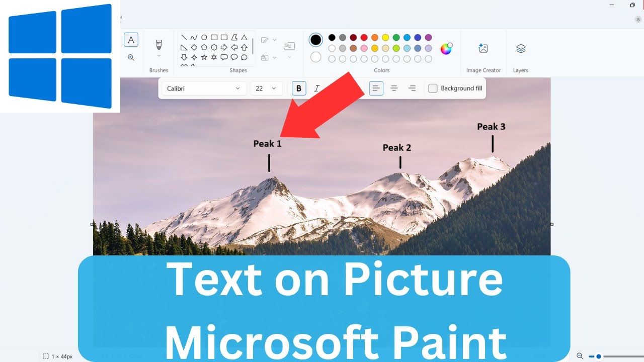This screenshot has width=644, height=362.
Task: Pick the dark red palette color
Action: pos(353,37)
